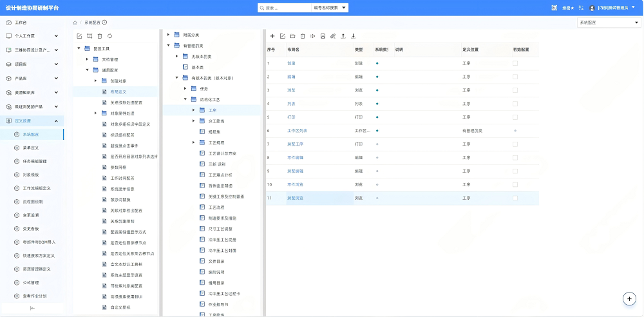Image resolution: width=644 pixels, height=317 pixels.
Task: Tick the 初始配置 checkbox in the 打印 row
Action: coord(515,117)
